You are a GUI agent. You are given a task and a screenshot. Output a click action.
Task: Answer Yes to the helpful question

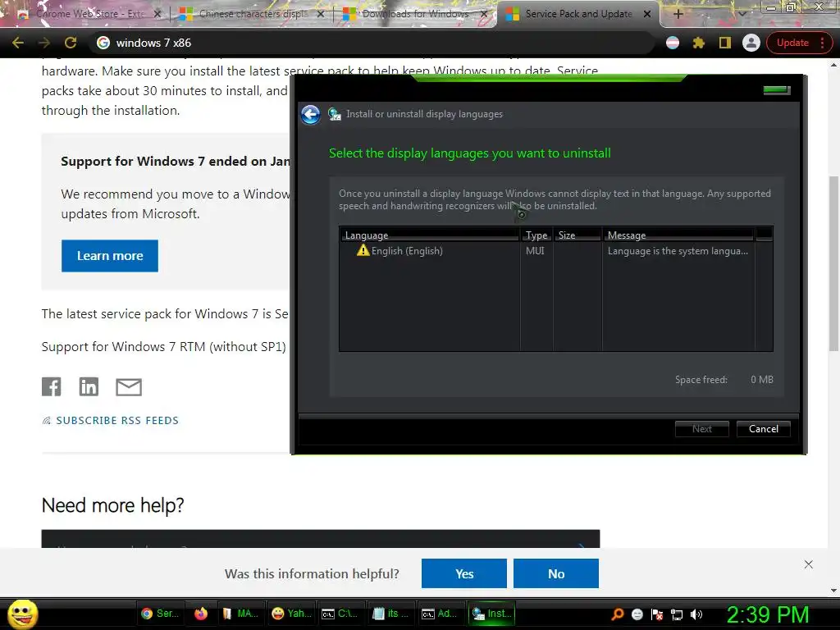464,573
